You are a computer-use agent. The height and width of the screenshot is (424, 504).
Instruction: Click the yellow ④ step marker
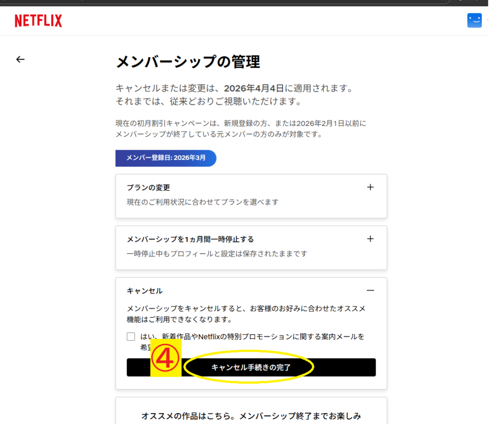click(166, 360)
